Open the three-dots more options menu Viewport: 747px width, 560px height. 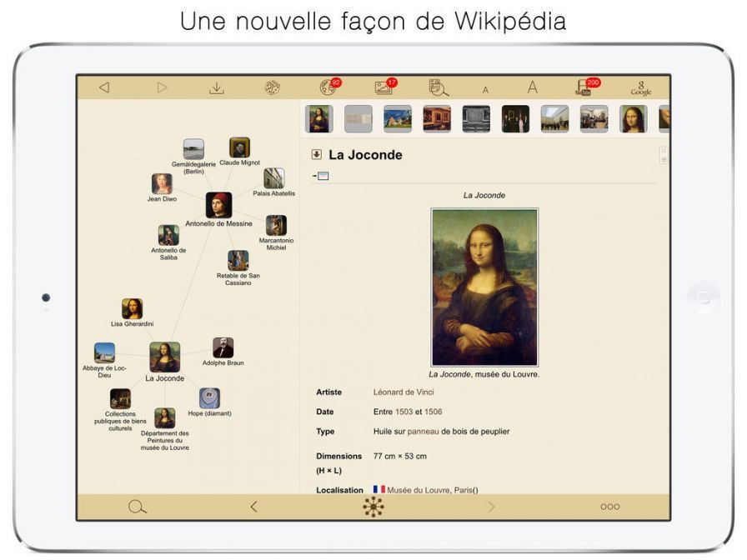click(609, 507)
